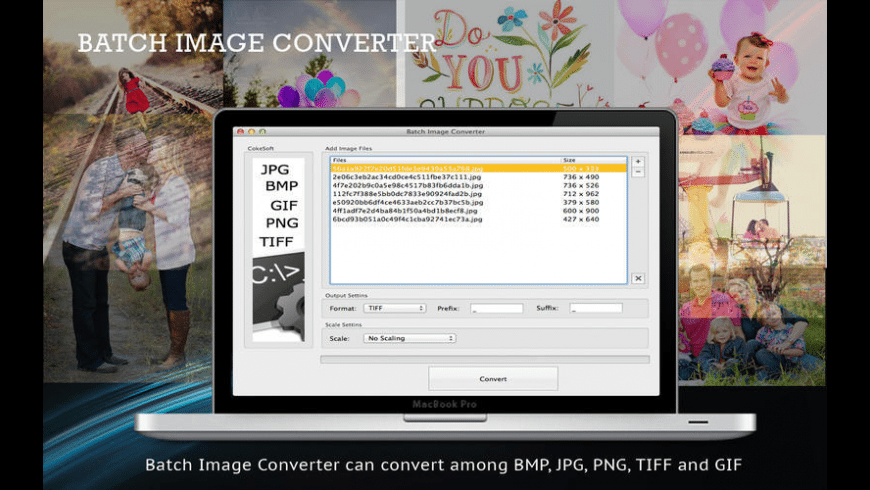Click the size value 427 x 640
Image resolution: width=870 pixels, height=490 pixels.
(x=581, y=219)
